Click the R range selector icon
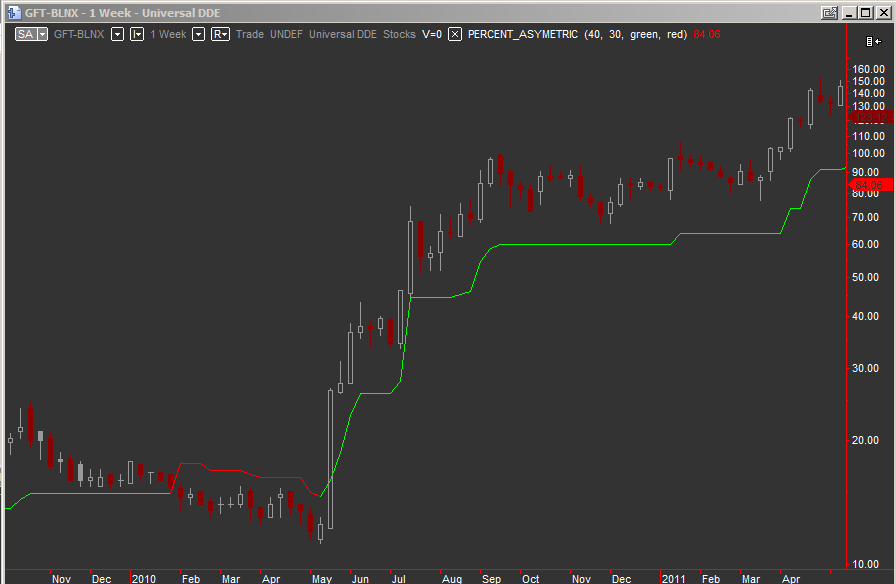This screenshot has width=896, height=584. pos(221,34)
